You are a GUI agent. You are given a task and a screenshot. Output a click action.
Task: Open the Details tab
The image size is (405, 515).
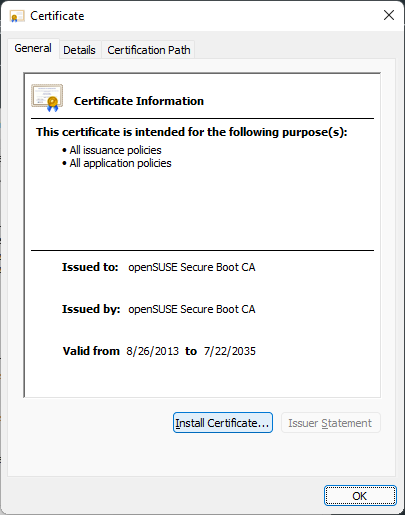coord(79,50)
